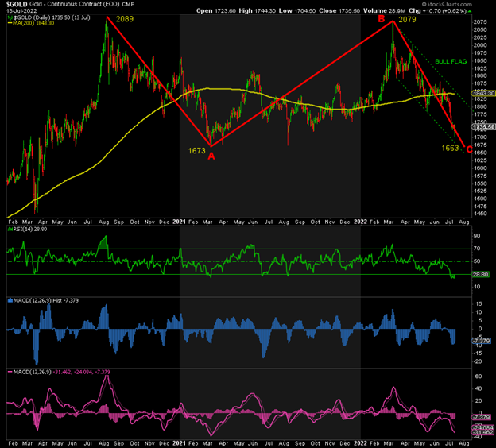Screen dimensions: 496x448
Task: Click the Low value 1704.50
Action: point(304,11)
